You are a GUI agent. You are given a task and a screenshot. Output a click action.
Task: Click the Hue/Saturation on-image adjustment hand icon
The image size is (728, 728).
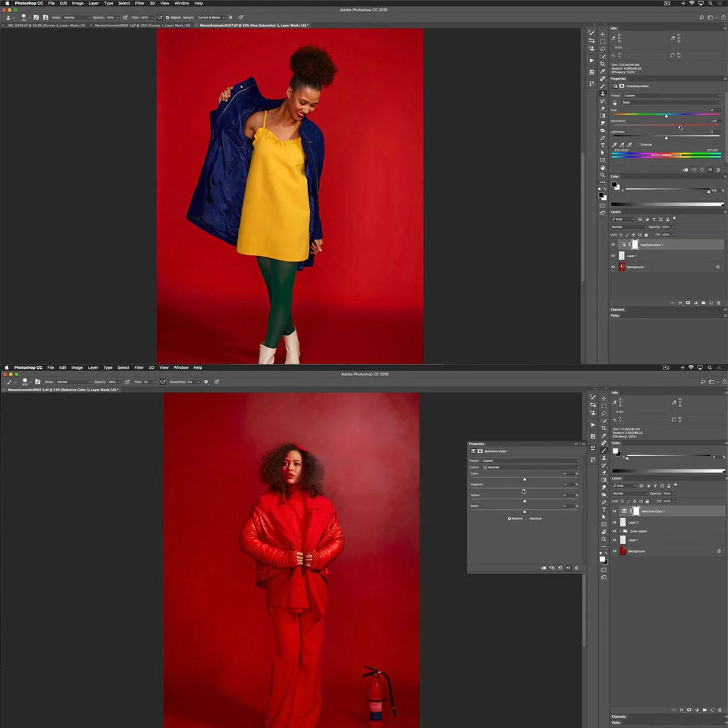(x=615, y=103)
